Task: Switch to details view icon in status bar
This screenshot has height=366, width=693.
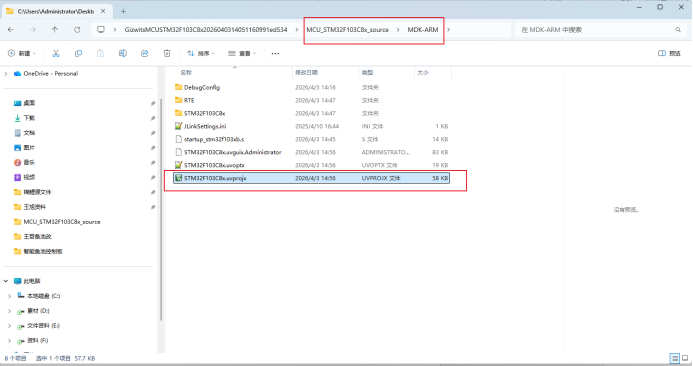Action: (x=674, y=358)
